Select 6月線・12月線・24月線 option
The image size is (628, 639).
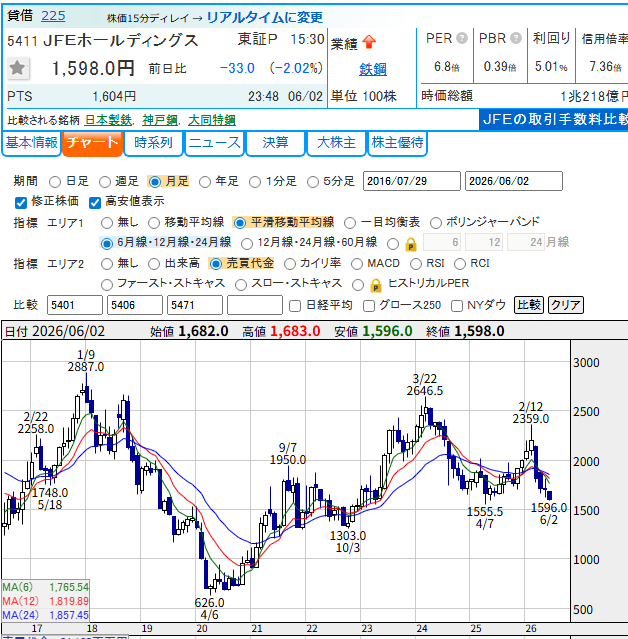tap(106, 244)
